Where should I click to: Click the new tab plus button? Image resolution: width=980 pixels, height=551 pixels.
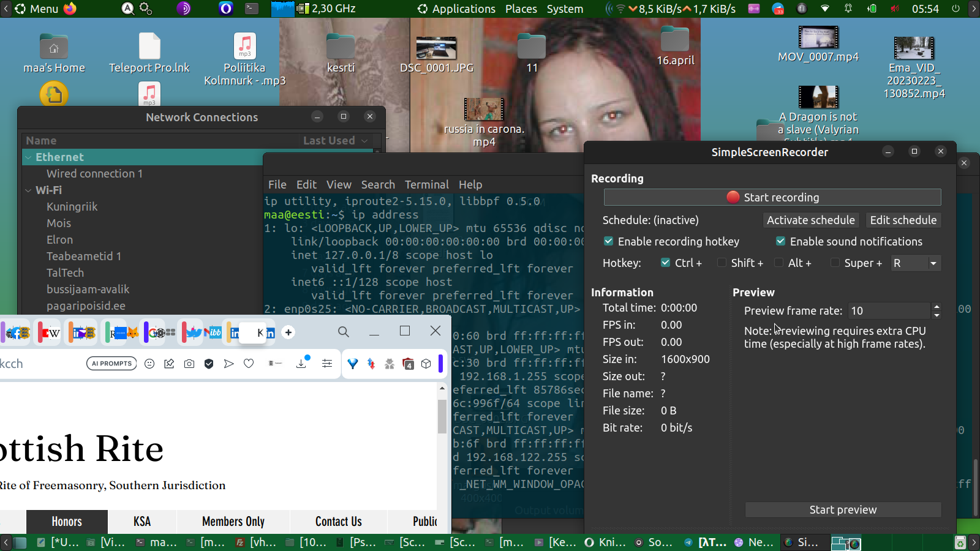coord(288,332)
